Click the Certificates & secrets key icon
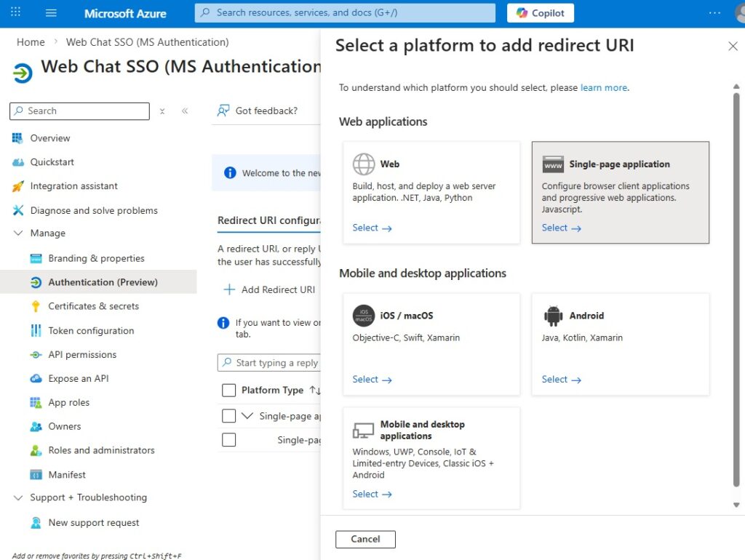This screenshot has height=560, width=745. pyautogui.click(x=36, y=306)
